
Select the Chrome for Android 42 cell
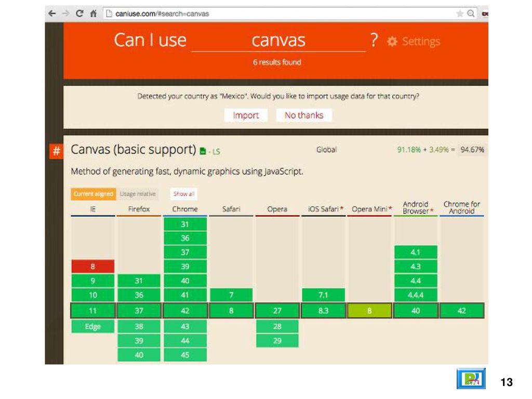click(462, 311)
